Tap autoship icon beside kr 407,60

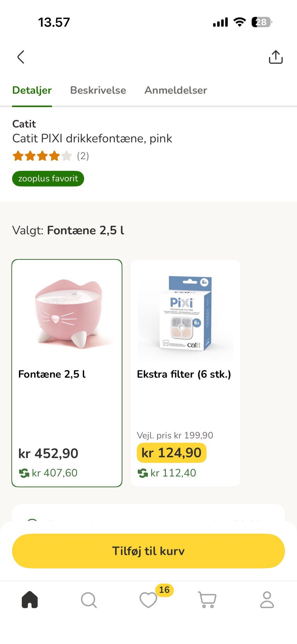click(24, 473)
